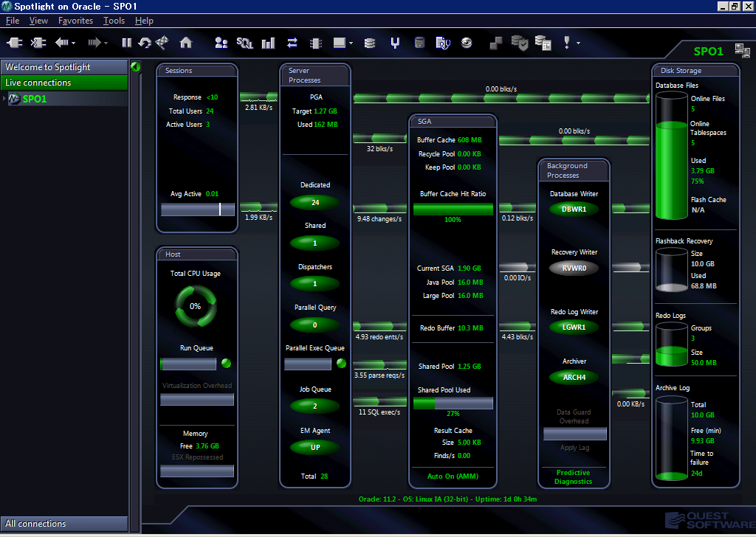This screenshot has width=756, height=537.
Task: Open the Predictive Diagnostics link
Action: (573, 477)
